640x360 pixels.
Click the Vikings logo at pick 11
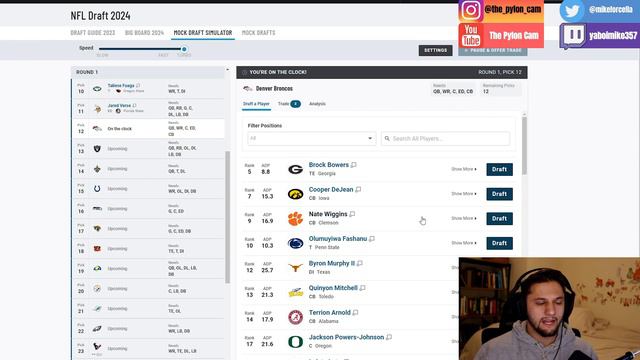97,109
